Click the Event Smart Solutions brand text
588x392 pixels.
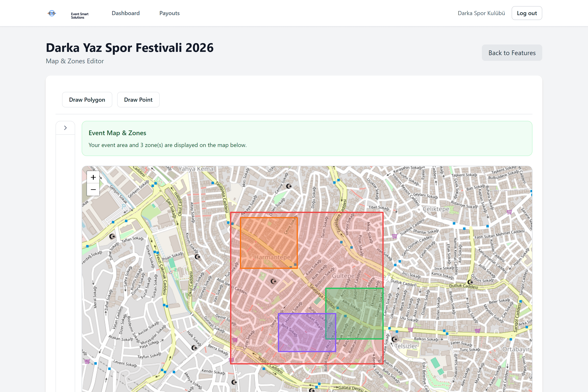pos(79,16)
